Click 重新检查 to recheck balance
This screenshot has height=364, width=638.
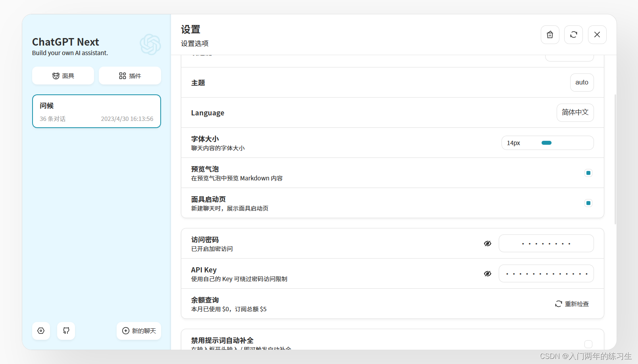tap(572, 304)
